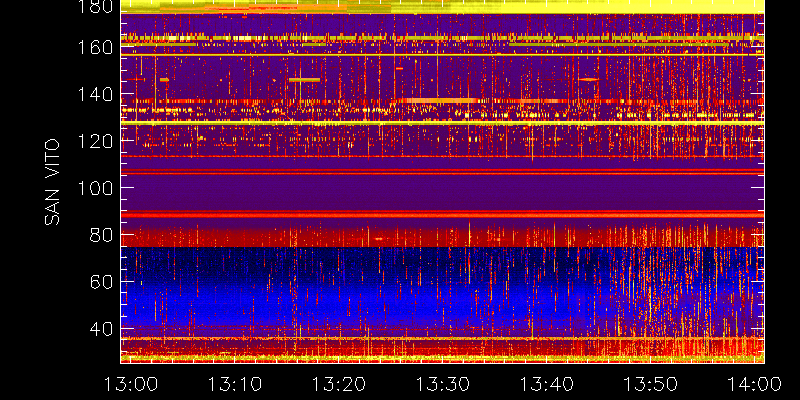The width and height of the screenshot is (800, 400).
Task: Click the 180 frequency axis label
Action: [95, 7]
